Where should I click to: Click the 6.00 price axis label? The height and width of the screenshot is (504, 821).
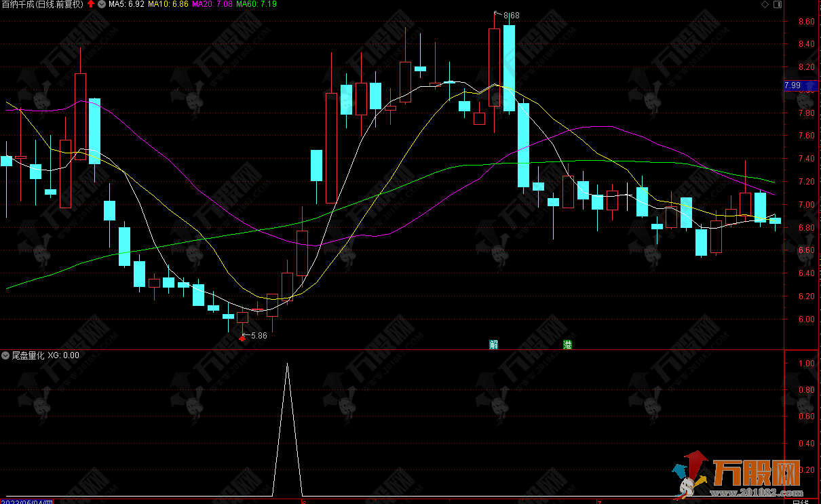click(807, 319)
